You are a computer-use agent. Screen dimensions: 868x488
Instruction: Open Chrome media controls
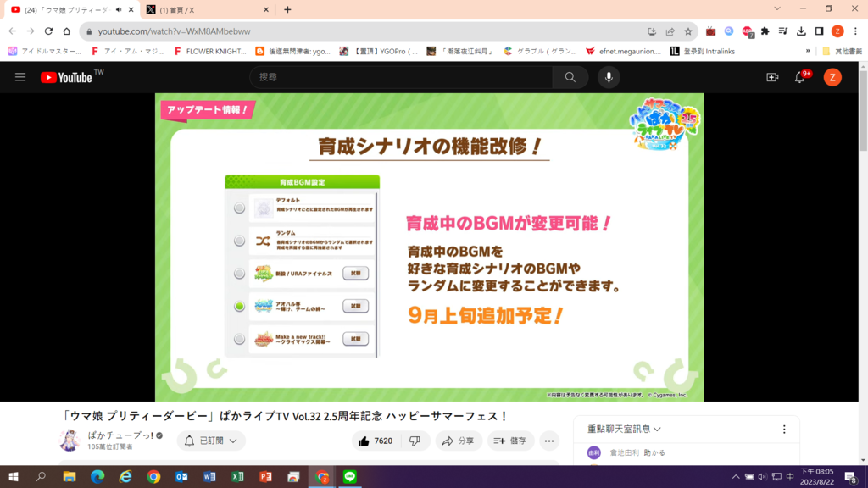click(782, 31)
